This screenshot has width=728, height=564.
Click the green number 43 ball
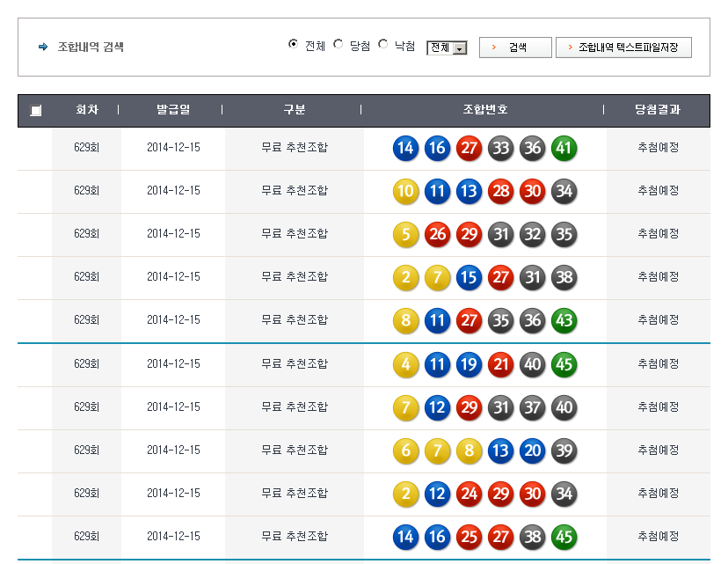click(x=564, y=320)
